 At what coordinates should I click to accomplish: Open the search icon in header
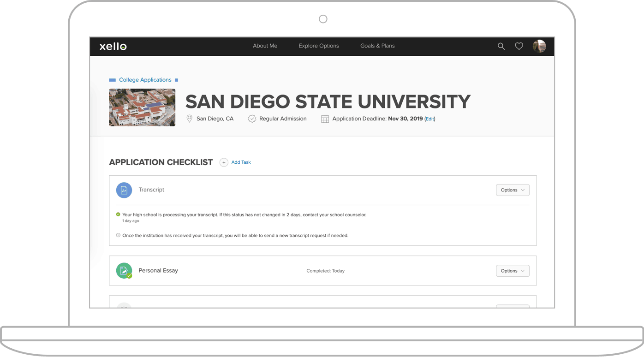501,46
